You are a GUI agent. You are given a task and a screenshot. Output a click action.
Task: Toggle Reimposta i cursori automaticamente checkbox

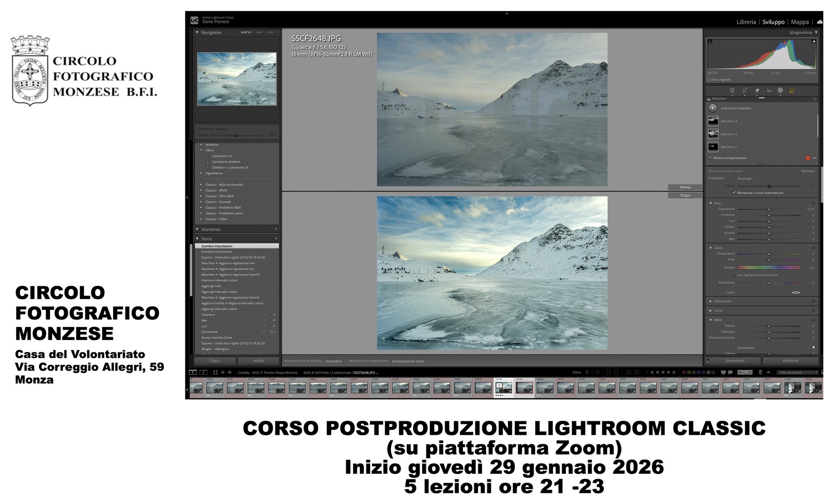tap(734, 193)
